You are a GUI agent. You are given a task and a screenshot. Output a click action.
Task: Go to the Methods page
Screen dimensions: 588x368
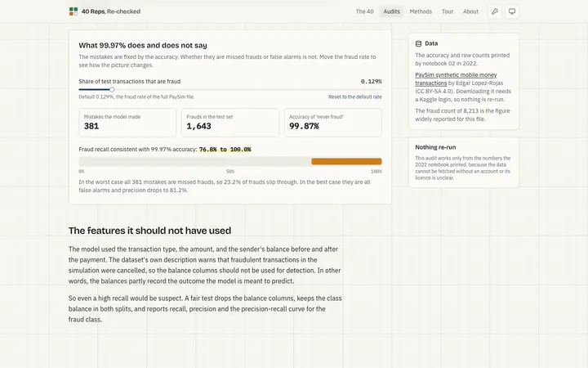(x=421, y=11)
